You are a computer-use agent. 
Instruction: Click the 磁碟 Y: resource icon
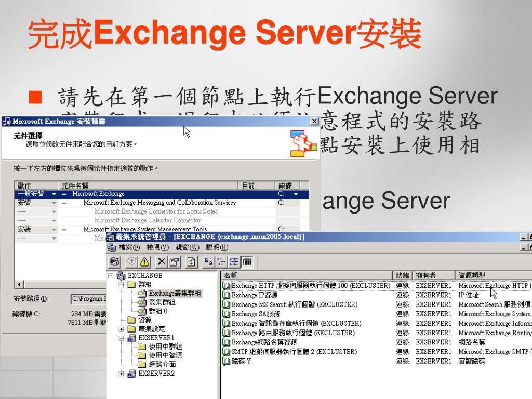point(226,362)
